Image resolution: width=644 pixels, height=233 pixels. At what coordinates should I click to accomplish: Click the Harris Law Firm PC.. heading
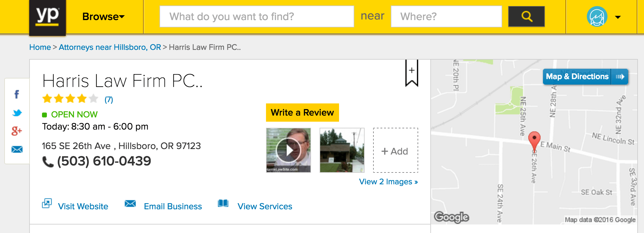click(x=122, y=81)
